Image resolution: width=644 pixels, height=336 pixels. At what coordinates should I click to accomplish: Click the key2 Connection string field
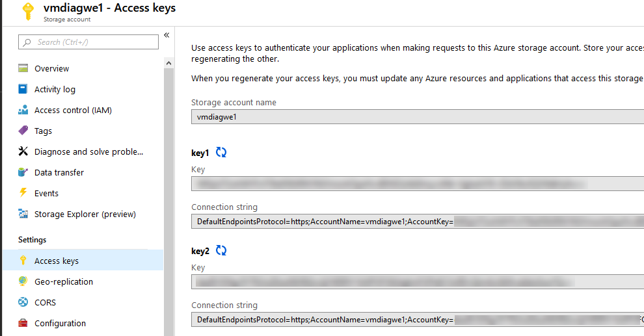[418, 320]
